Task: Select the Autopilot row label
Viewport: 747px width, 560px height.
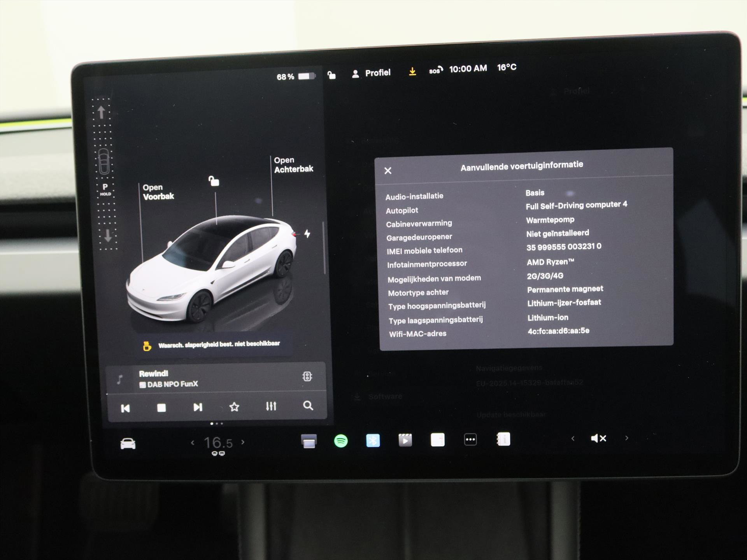Action: pos(402,210)
